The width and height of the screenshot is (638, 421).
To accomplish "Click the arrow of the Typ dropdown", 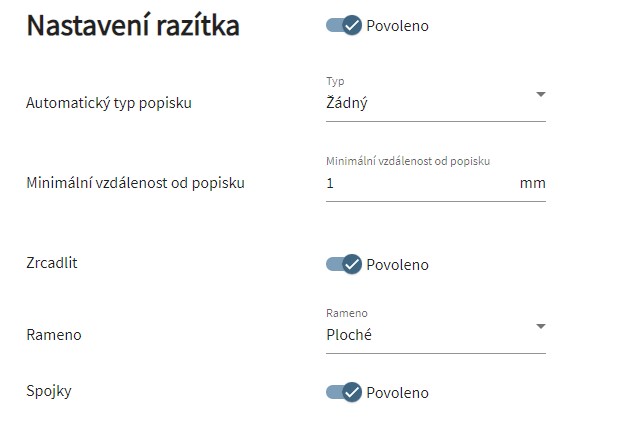I will pyautogui.click(x=540, y=94).
